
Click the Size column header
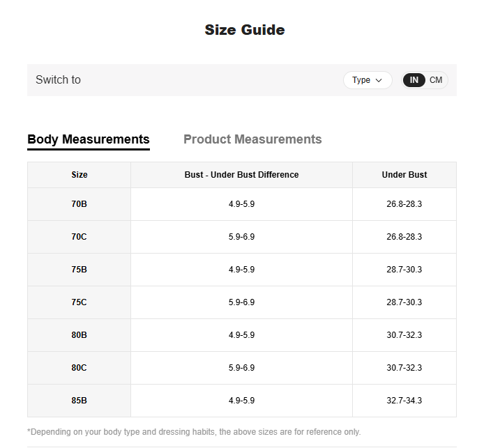(79, 175)
